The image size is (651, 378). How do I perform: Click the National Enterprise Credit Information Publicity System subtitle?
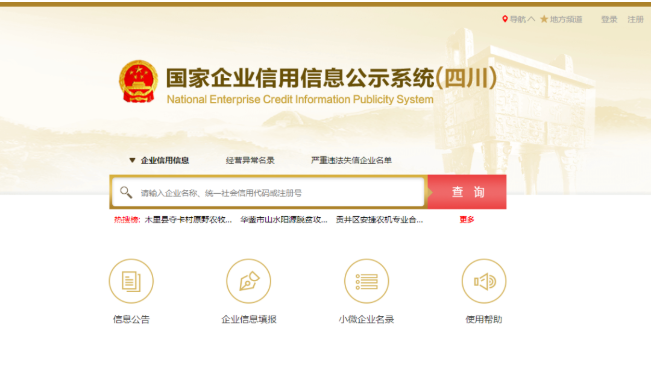tap(300, 100)
